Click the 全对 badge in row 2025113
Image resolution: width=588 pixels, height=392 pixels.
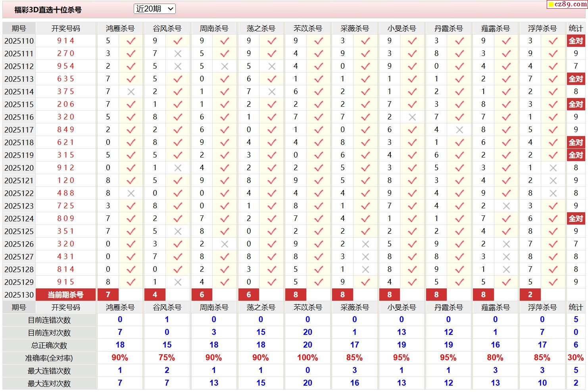(576, 79)
